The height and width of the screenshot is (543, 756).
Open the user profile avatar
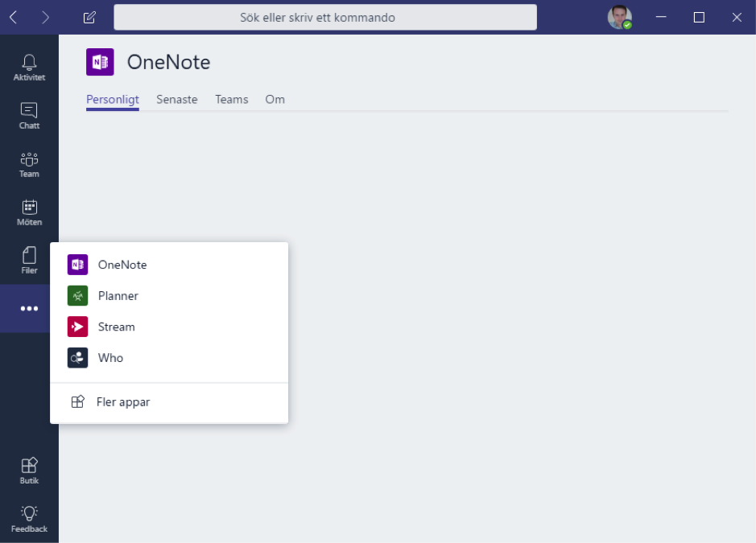coord(620,18)
